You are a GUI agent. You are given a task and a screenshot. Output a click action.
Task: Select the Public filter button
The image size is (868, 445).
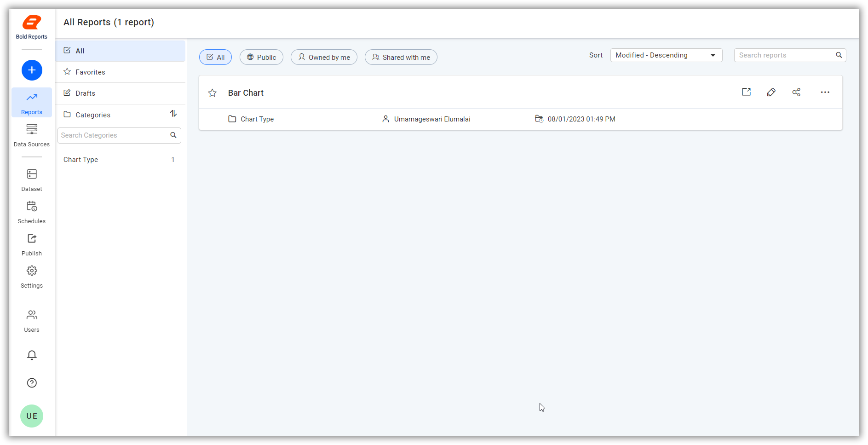(261, 57)
